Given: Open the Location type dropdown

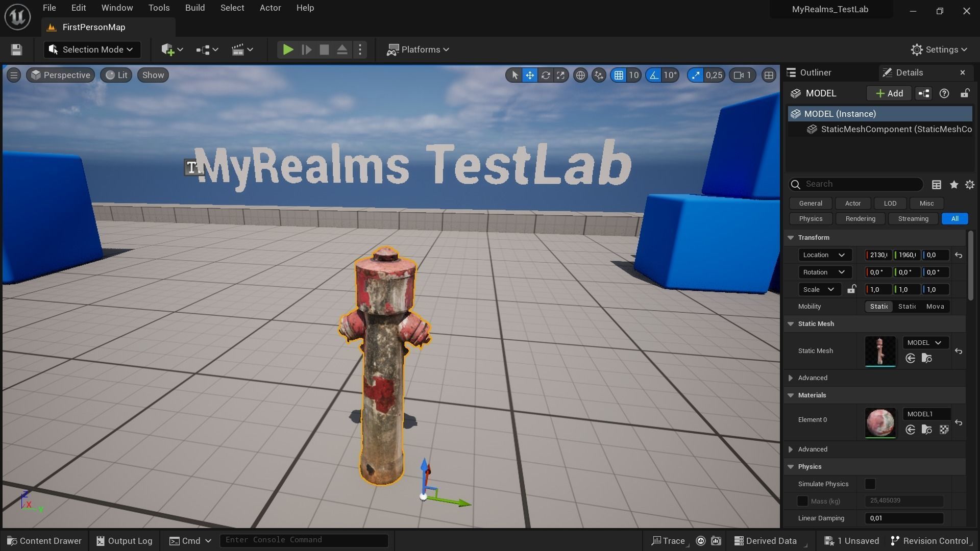Looking at the screenshot, I should pyautogui.click(x=824, y=255).
